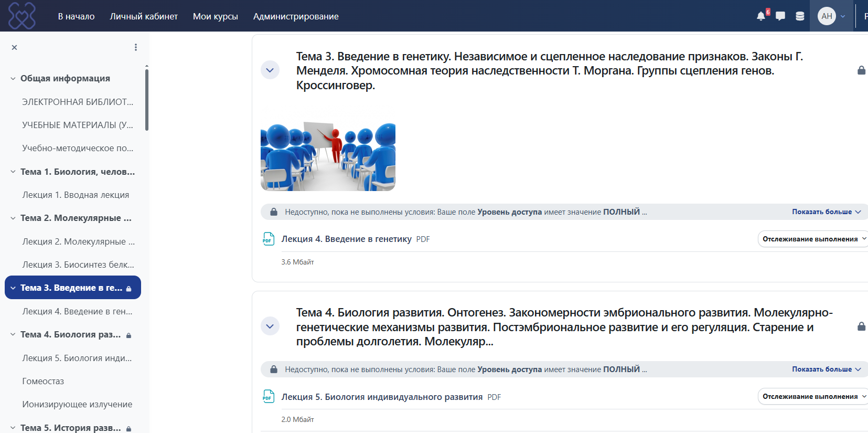Open the messages chat icon
The image size is (868, 433).
point(780,16)
